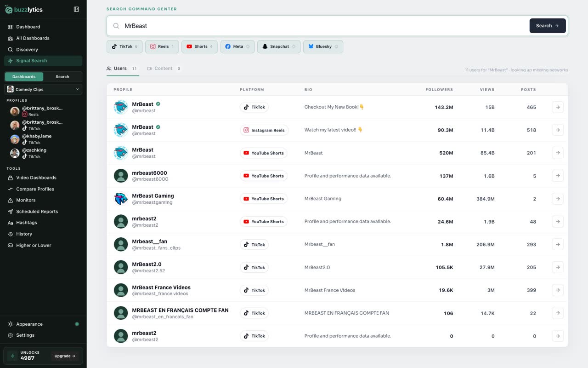Click the dark Search button
The height and width of the screenshot is (368, 588).
coord(548,26)
